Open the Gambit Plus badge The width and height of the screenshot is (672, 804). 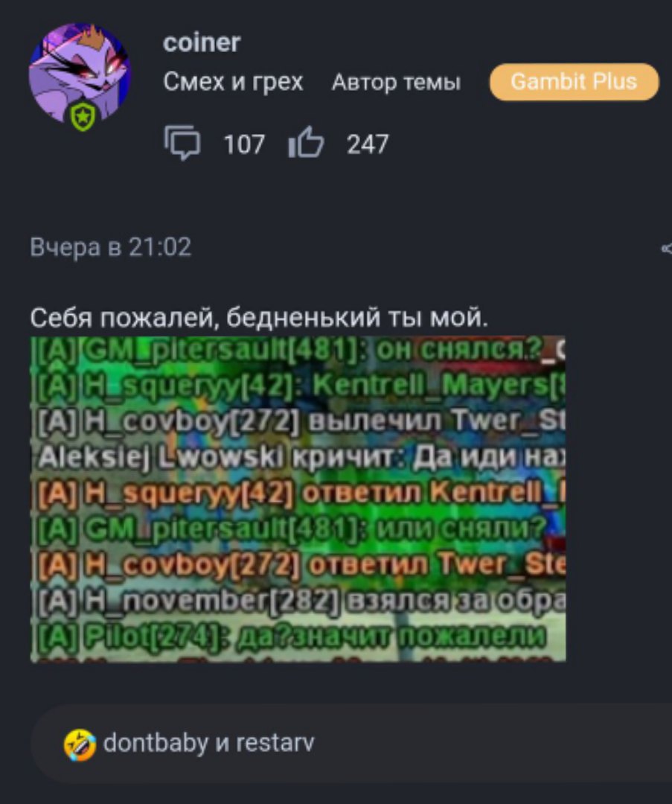point(574,82)
